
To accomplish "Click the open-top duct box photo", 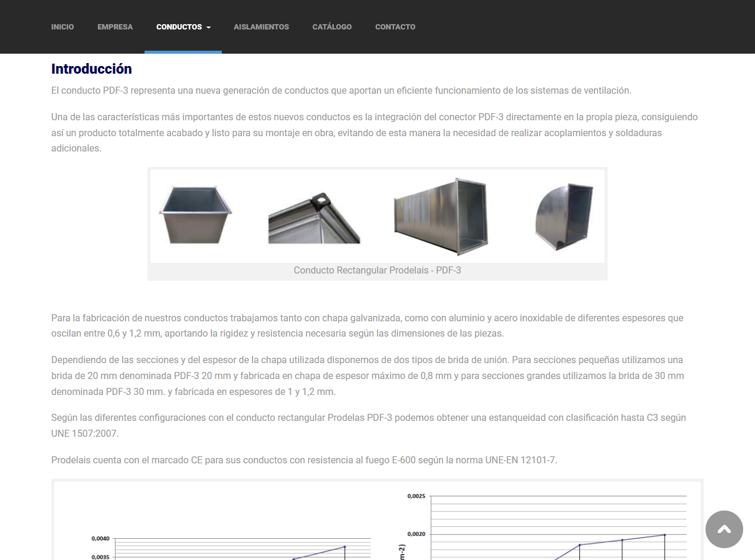I will tap(195, 215).
